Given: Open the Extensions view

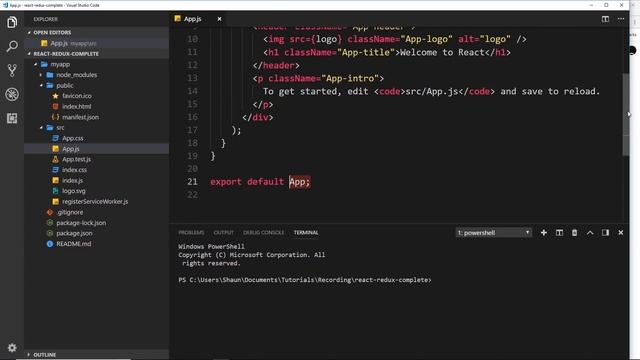Looking at the screenshot, I should (12, 118).
